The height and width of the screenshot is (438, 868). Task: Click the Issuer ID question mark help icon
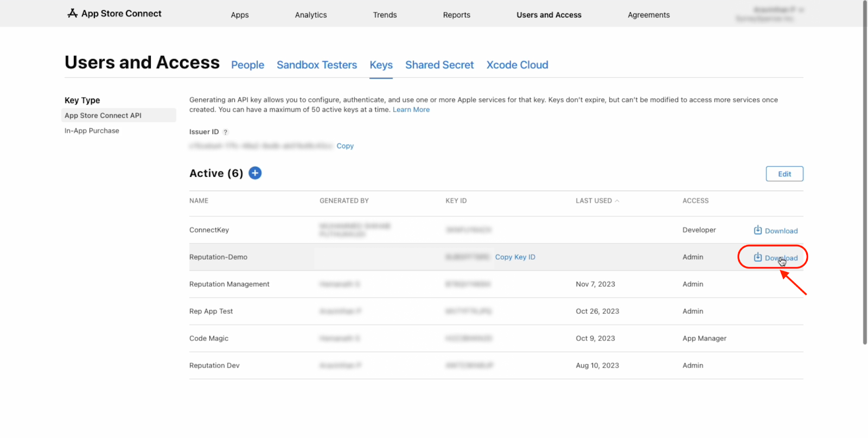pyautogui.click(x=226, y=132)
